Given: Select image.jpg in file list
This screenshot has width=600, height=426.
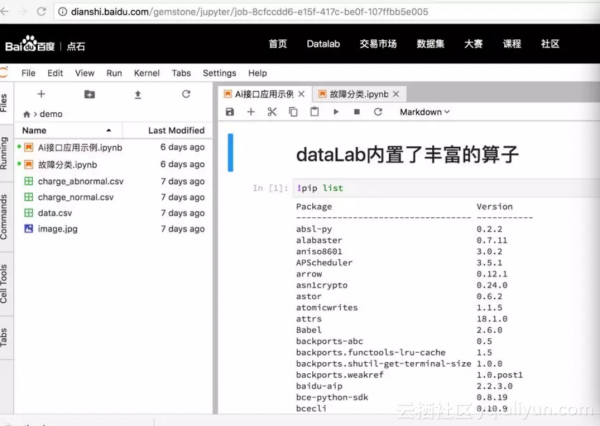Looking at the screenshot, I should click(113, 229).
